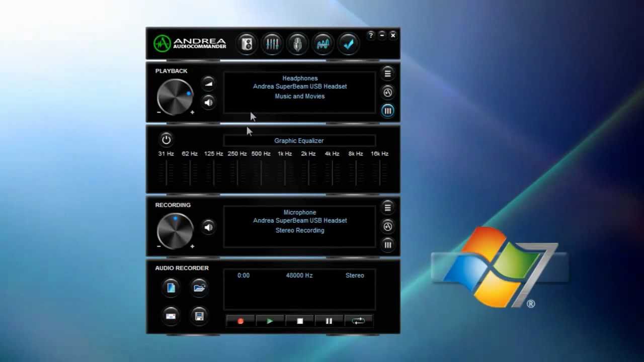
Task: Toggle the Graphic Equalizer power button
Action: pyautogui.click(x=167, y=139)
